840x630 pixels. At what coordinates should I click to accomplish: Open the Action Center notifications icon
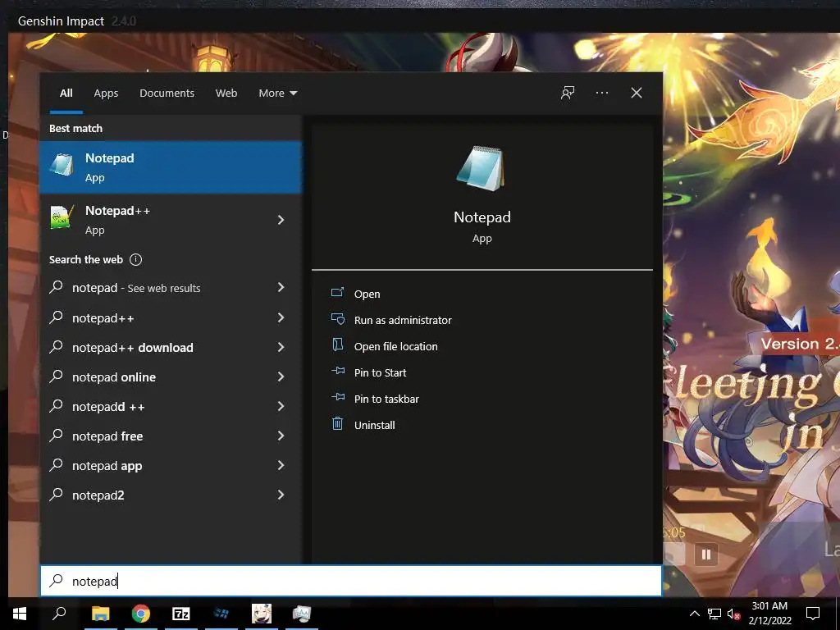[x=813, y=614]
